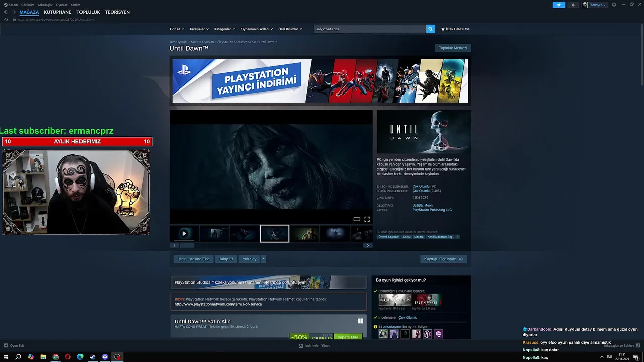
Task: Click the Oyun Ekle plus icon
Action: coord(6,346)
